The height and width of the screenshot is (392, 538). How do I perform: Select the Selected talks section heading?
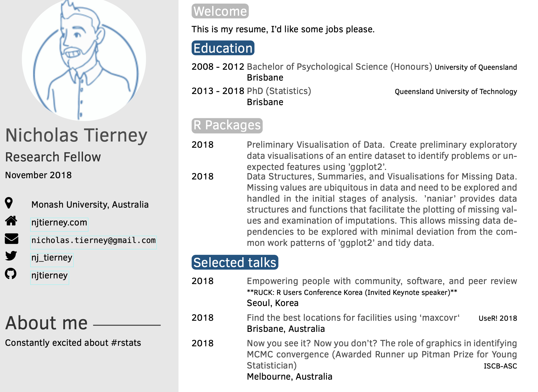[235, 262]
